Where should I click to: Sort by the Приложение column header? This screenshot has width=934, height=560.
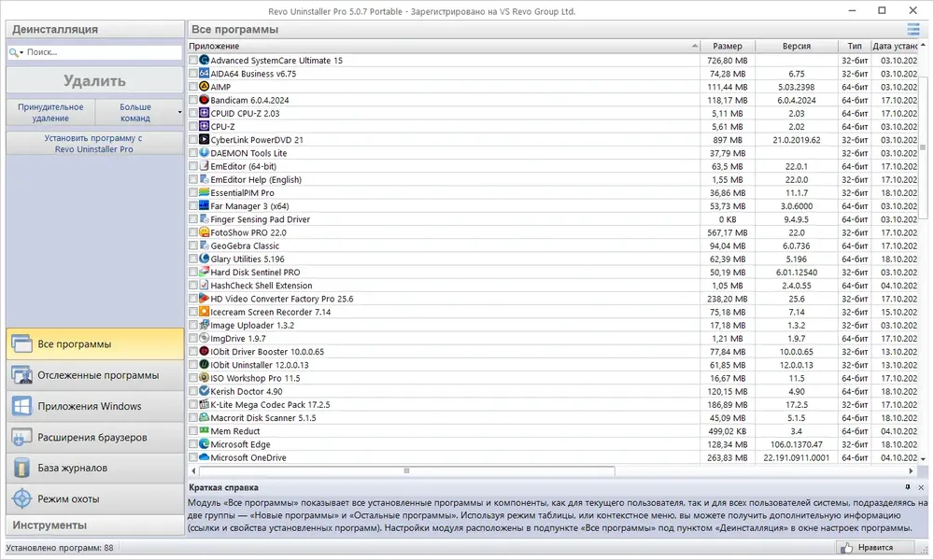click(x=444, y=46)
